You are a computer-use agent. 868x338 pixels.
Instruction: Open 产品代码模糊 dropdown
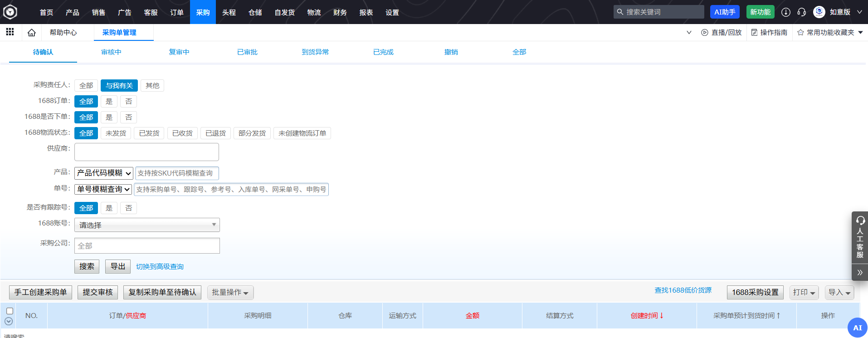[104, 173]
